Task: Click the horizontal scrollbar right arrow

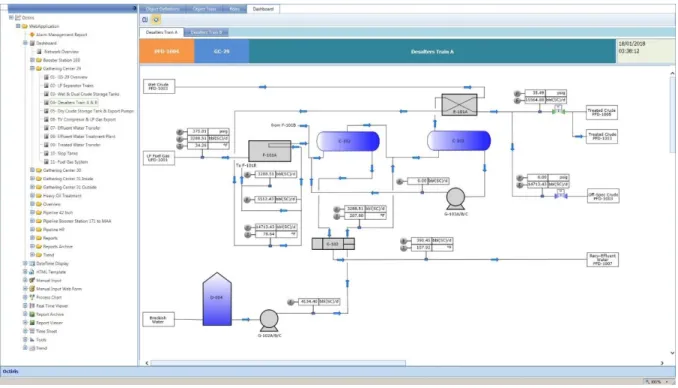Action: pyautogui.click(x=662, y=363)
